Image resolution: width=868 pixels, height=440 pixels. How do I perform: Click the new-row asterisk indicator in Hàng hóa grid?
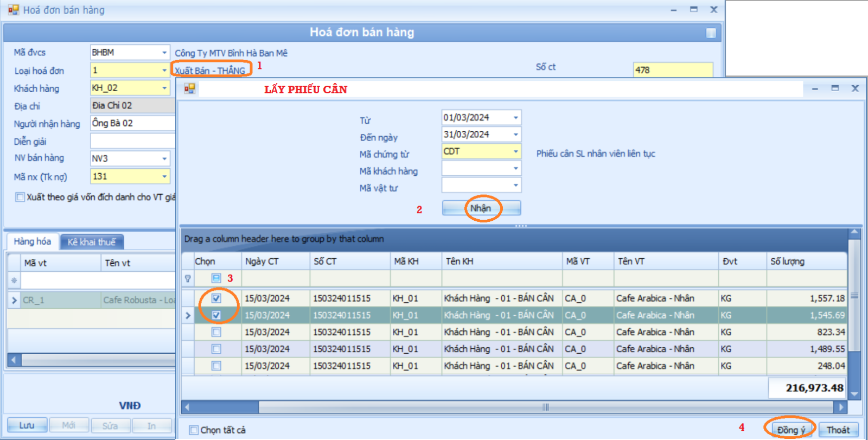click(14, 280)
